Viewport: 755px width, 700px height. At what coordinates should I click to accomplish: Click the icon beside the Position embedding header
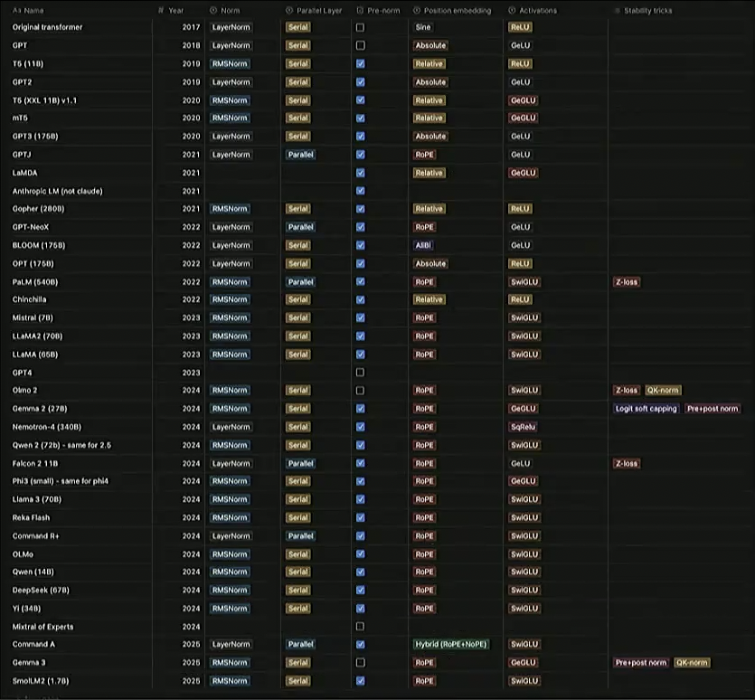[416, 11]
